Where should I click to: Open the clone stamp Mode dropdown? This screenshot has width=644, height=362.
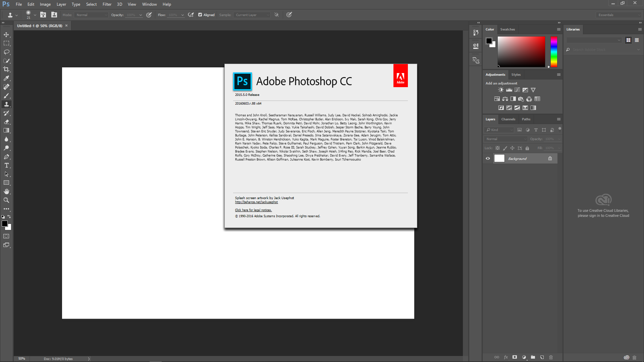click(92, 15)
